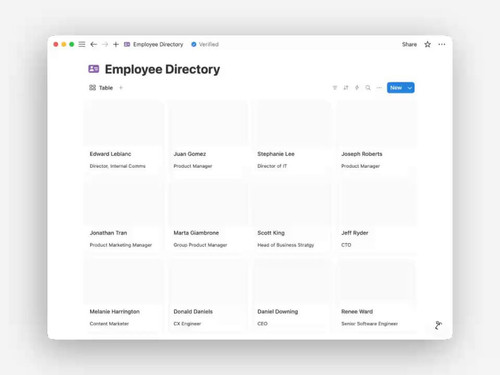Click the name Jeff Ryder
500x375 pixels.
point(355,233)
